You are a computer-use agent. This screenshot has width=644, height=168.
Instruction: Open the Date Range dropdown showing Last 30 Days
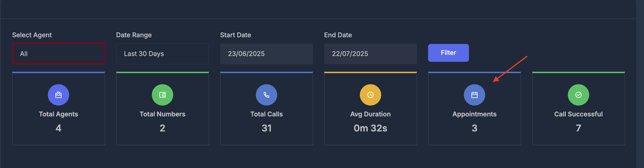click(x=163, y=54)
